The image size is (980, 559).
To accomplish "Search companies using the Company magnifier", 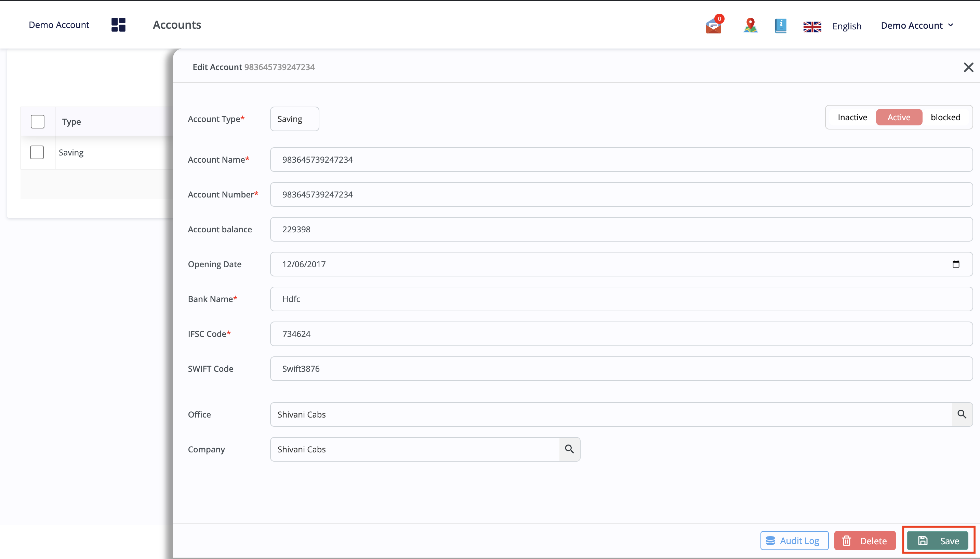I will pyautogui.click(x=569, y=449).
